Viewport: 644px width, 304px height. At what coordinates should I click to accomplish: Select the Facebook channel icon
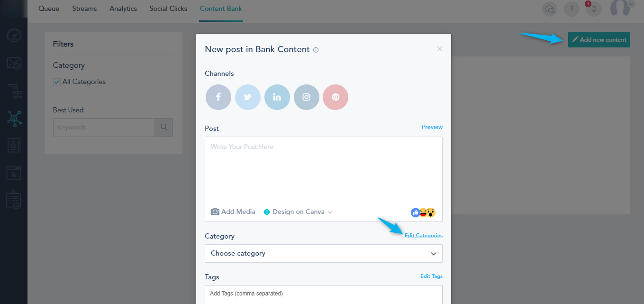[x=218, y=97]
